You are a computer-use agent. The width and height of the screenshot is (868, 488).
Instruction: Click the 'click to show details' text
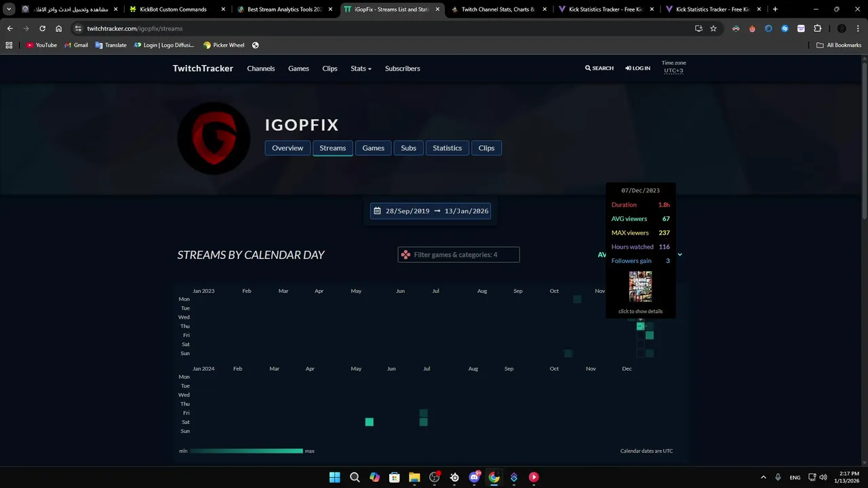point(640,311)
